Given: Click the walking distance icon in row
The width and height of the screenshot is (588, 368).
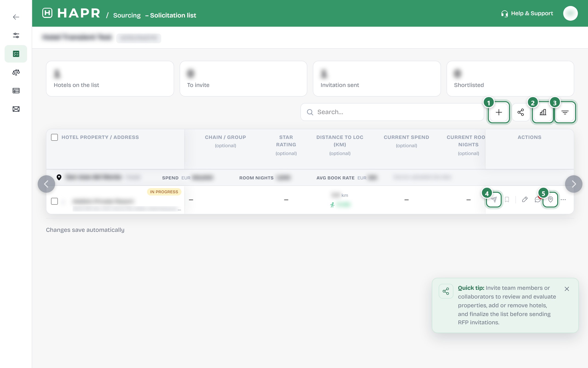Looking at the screenshot, I should point(332,205).
